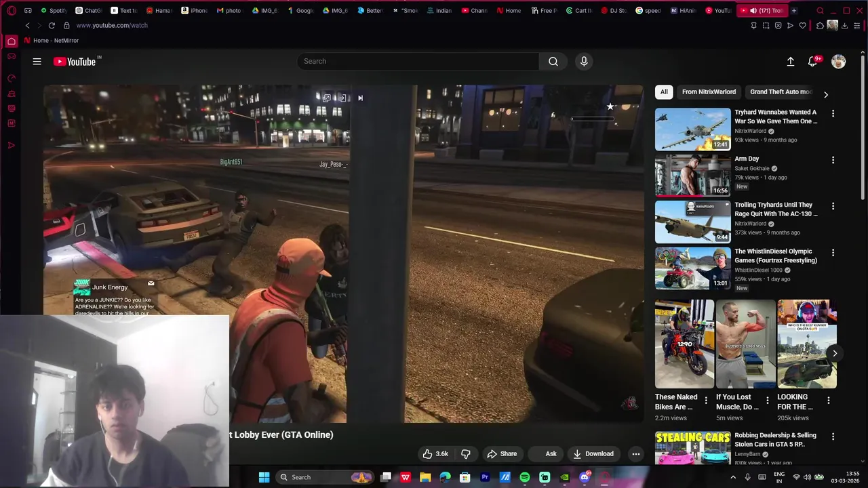Open more actions ellipsis under the video
868x488 pixels.
635,453
